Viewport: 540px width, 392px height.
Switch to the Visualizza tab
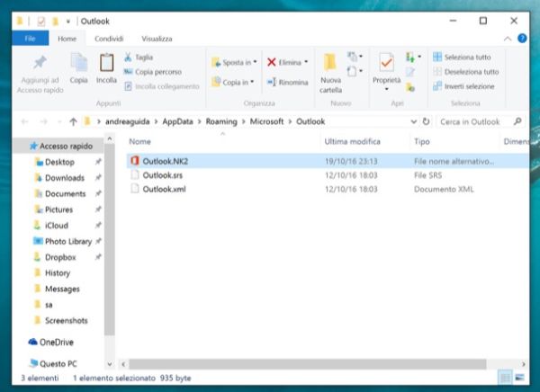(157, 39)
